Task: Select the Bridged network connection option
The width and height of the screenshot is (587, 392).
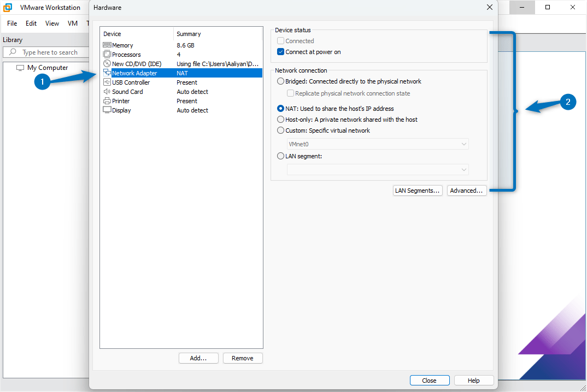Action: click(x=280, y=80)
